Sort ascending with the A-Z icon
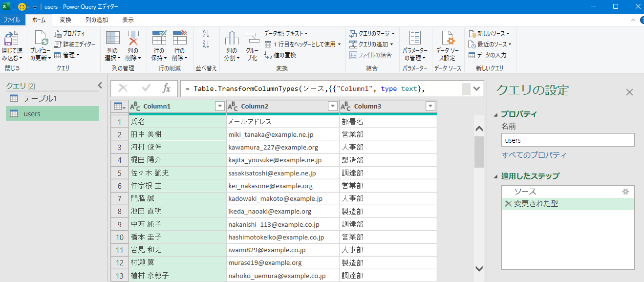Image resolution: width=644 pixels, height=282 pixels. 206,33
